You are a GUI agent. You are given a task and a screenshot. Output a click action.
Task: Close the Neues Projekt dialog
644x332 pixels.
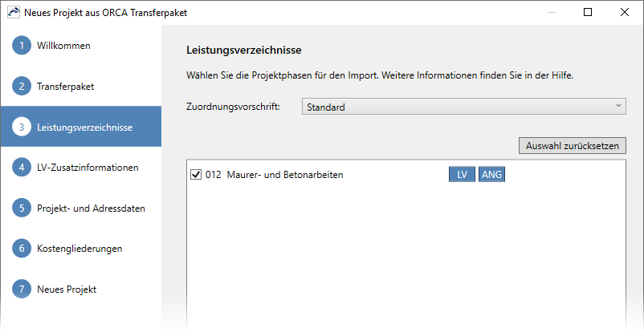point(624,12)
